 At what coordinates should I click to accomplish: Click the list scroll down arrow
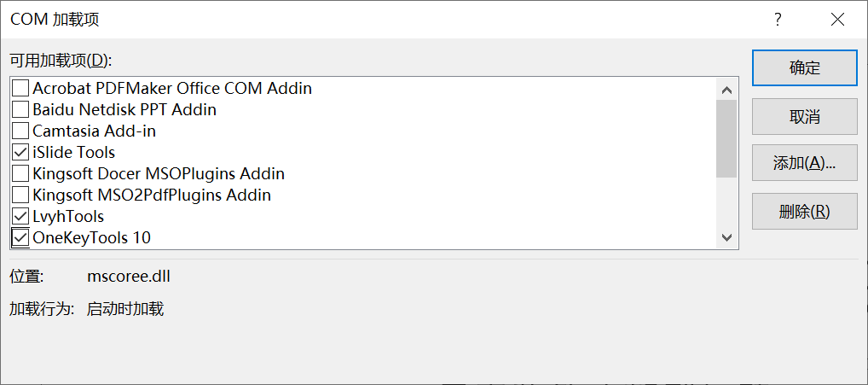[726, 238]
